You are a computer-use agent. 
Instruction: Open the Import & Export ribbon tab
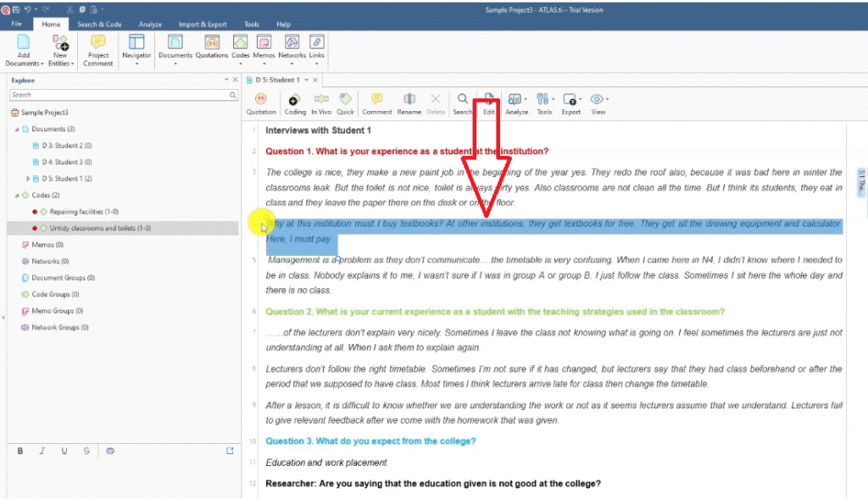[x=203, y=25]
